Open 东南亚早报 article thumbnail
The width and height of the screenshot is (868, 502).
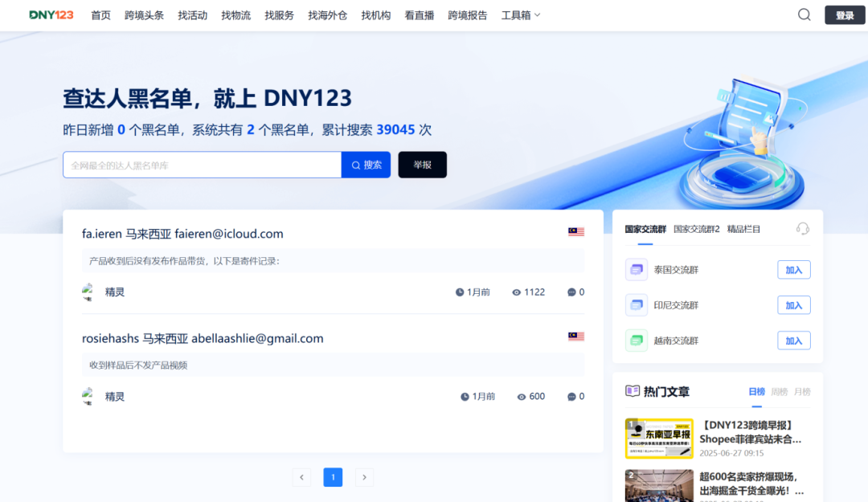(x=659, y=439)
